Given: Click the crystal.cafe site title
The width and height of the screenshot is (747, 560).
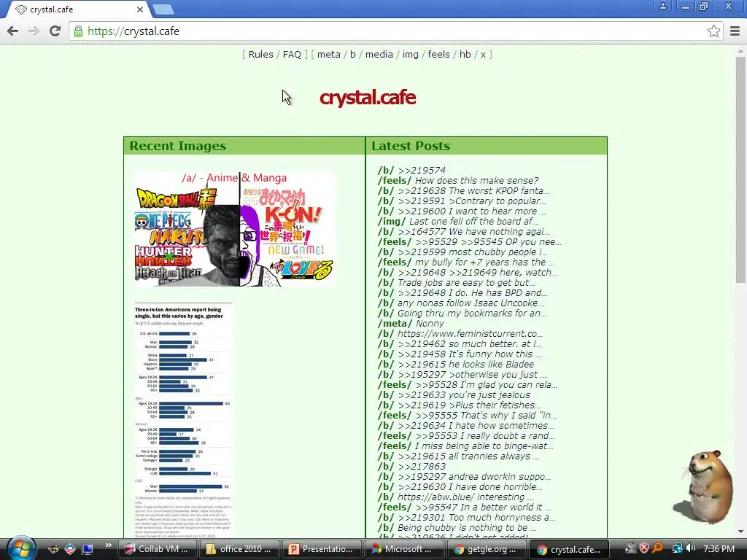Looking at the screenshot, I should pyautogui.click(x=368, y=98).
